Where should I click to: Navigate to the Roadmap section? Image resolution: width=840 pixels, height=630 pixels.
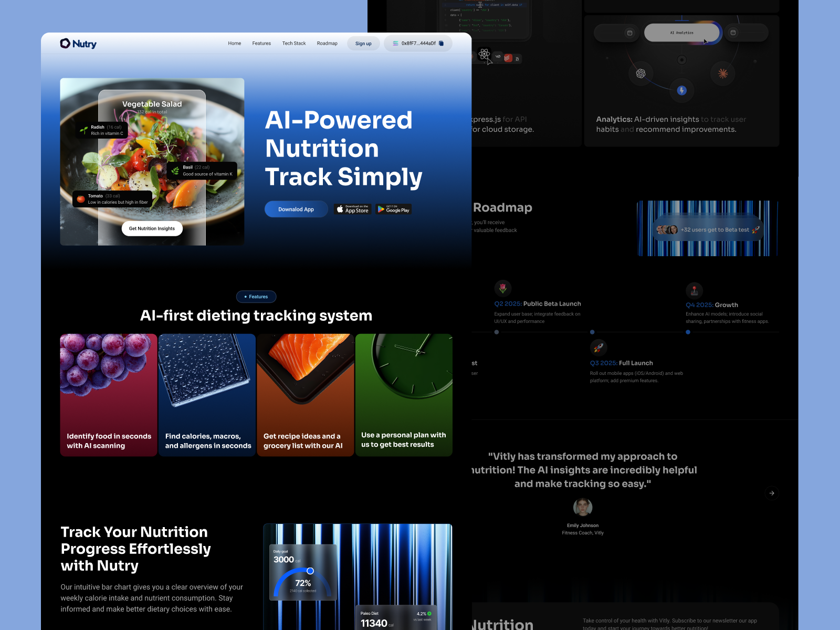tap(327, 44)
